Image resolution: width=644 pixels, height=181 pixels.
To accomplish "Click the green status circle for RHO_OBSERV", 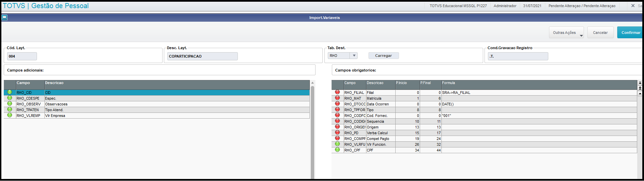I will pyautogui.click(x=10, y=104).
